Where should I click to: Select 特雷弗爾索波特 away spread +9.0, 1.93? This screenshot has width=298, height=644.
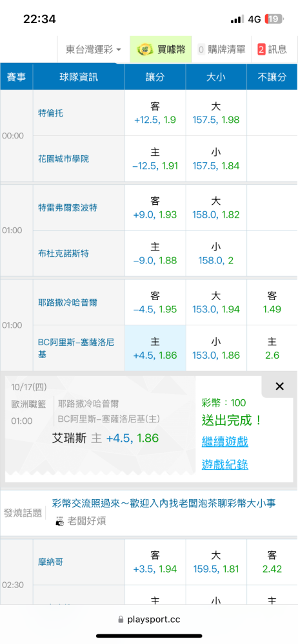pos(155,208)
